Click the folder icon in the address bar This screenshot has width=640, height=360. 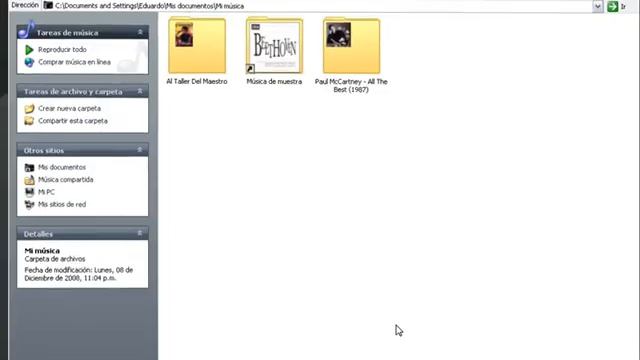click(48, 6)
